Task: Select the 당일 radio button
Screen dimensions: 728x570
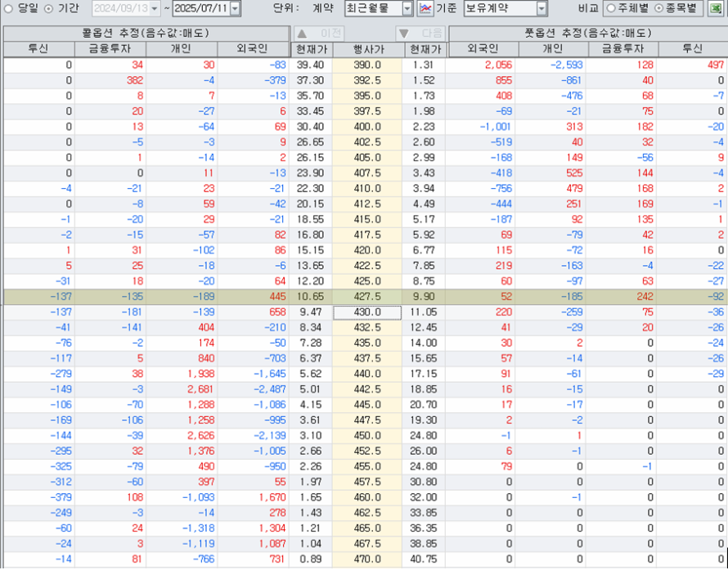Action: coord(8,8)
